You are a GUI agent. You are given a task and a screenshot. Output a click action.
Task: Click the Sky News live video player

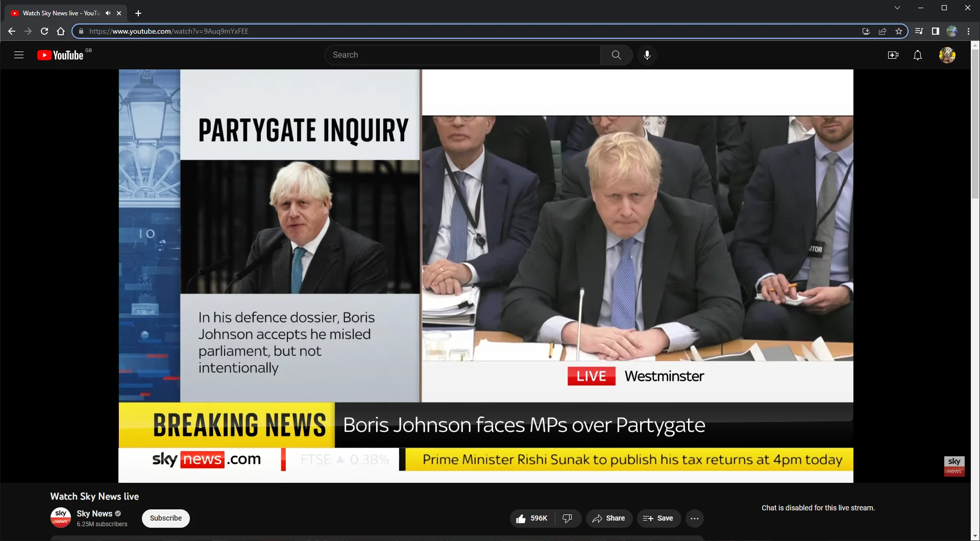click(486, 276)
